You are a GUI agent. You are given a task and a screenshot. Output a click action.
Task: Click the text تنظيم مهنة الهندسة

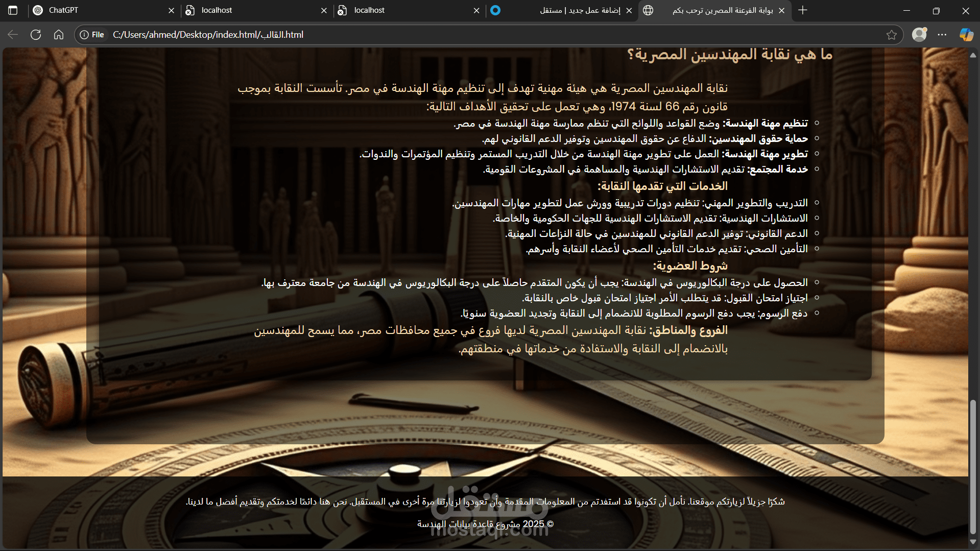765,123
